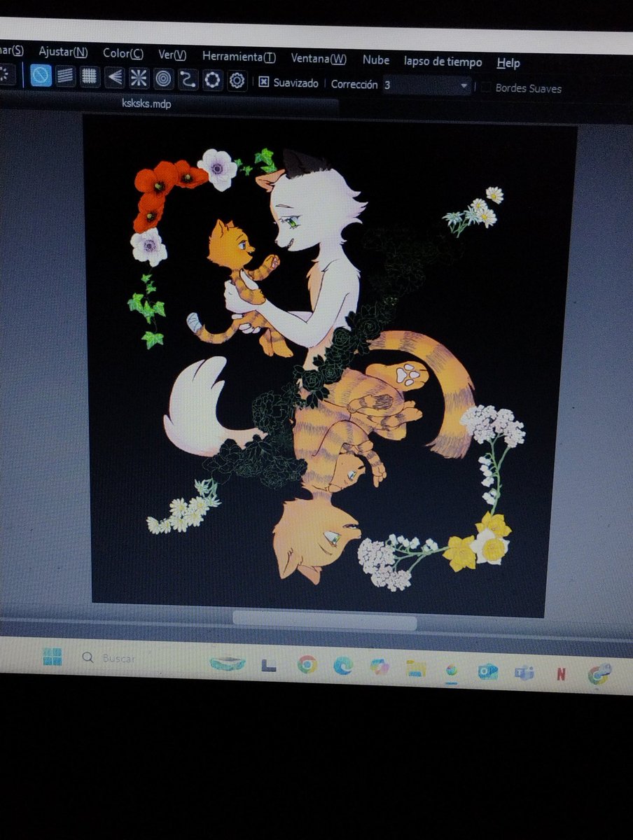Switch to the ksksks.mdp document tab
Screen dimensions: 633x840
pyautogui.click(x=146, y=104)
